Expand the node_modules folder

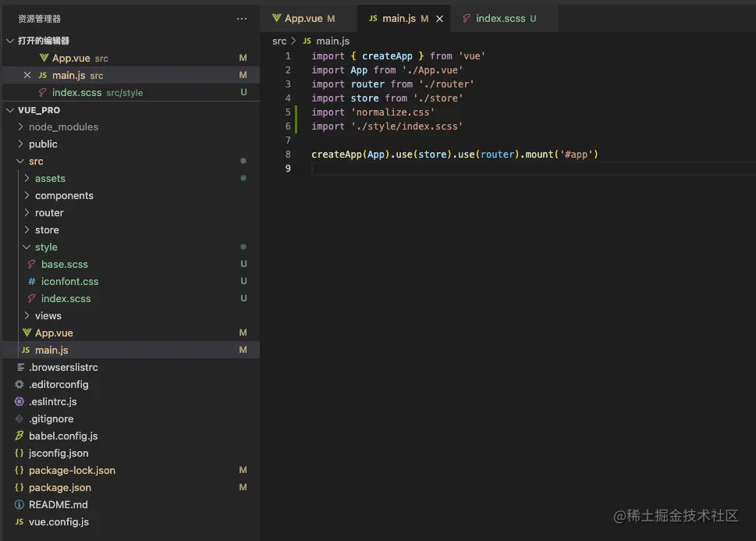coord(20,127)
